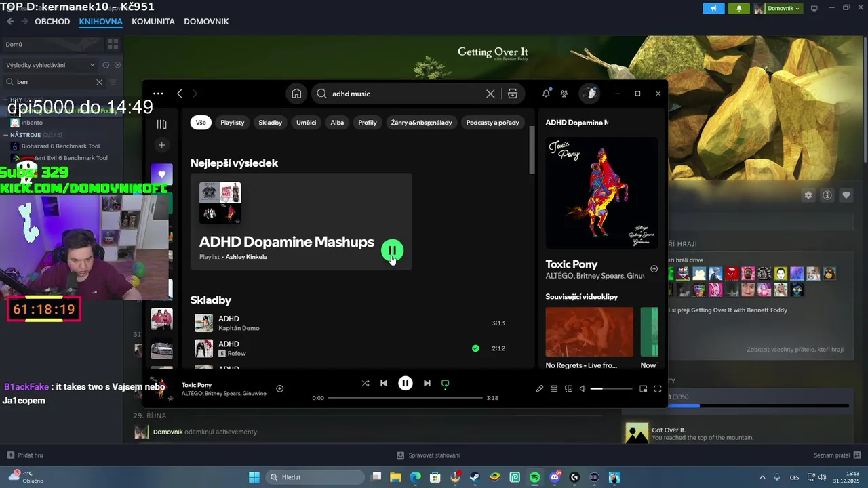Screen dimensions: 868x488
Task: Clear the Steam library search field
Action: tap(99, 82)
